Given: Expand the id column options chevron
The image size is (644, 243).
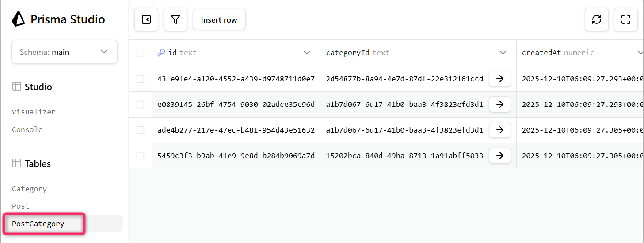Looking at the screenshot, I should tap(307, 53).
